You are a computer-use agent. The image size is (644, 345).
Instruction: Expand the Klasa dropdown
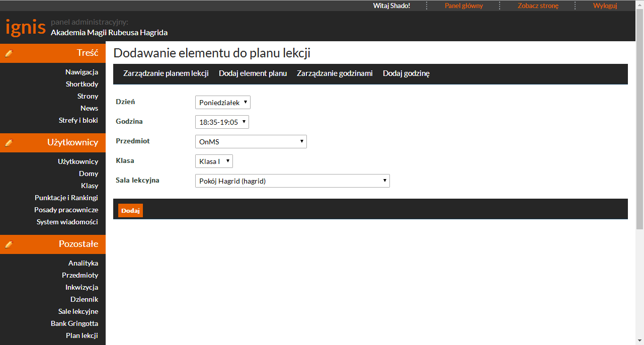coord(214,161)
